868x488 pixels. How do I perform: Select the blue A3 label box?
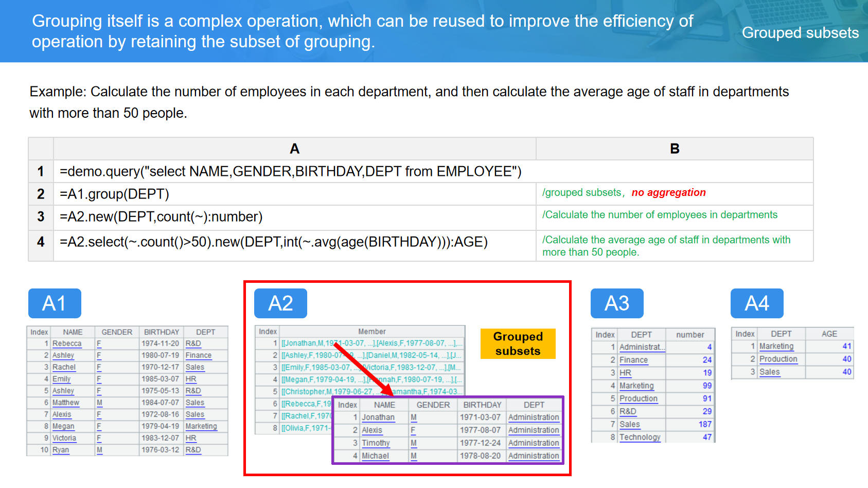617,303
